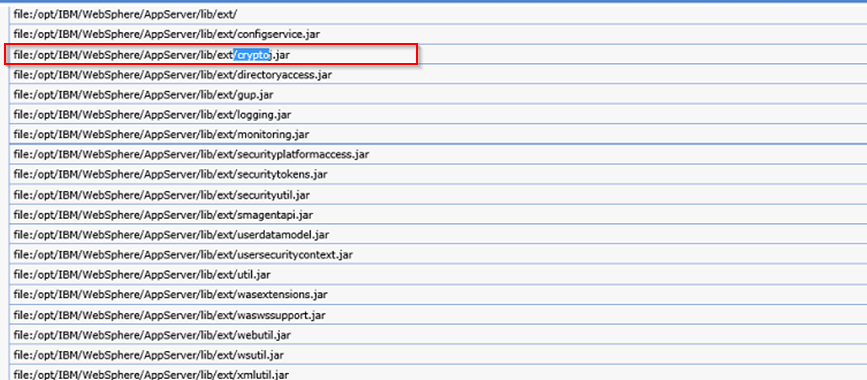Select the util.jar row
The width and height of the screenshot is (867, 380).
438,274
